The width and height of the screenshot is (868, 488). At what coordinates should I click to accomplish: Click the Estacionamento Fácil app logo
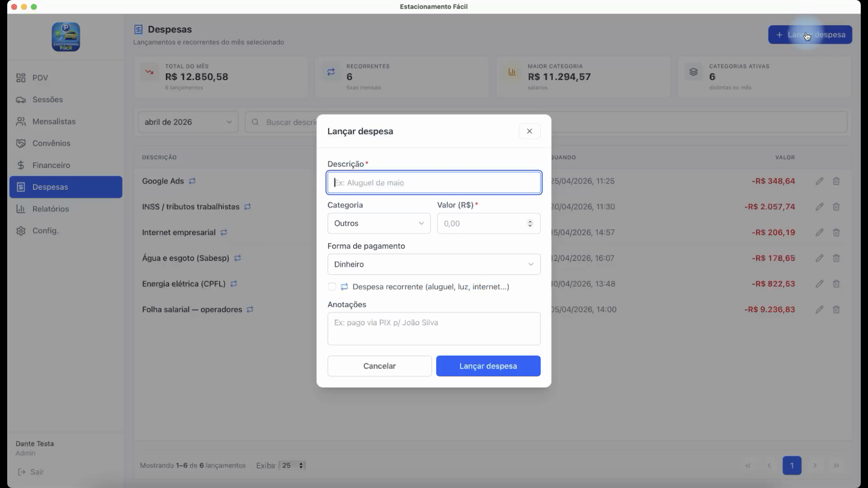[x=66, y=37]
